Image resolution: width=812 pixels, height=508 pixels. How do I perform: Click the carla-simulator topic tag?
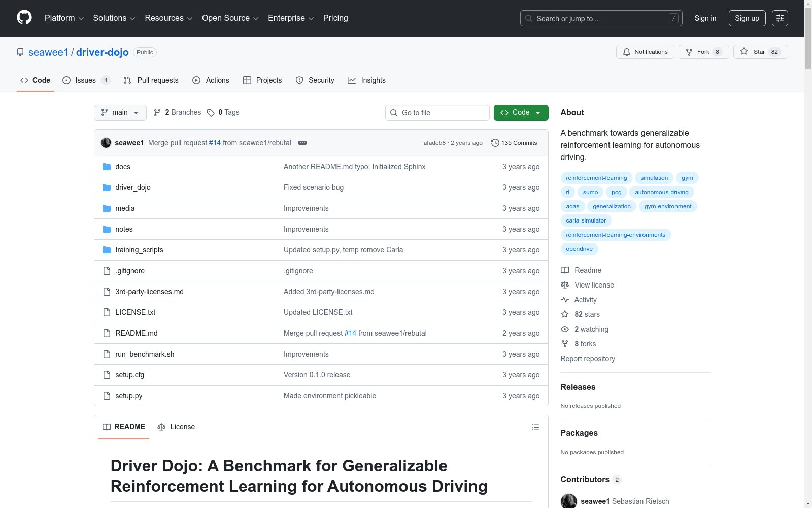[586, 220]
